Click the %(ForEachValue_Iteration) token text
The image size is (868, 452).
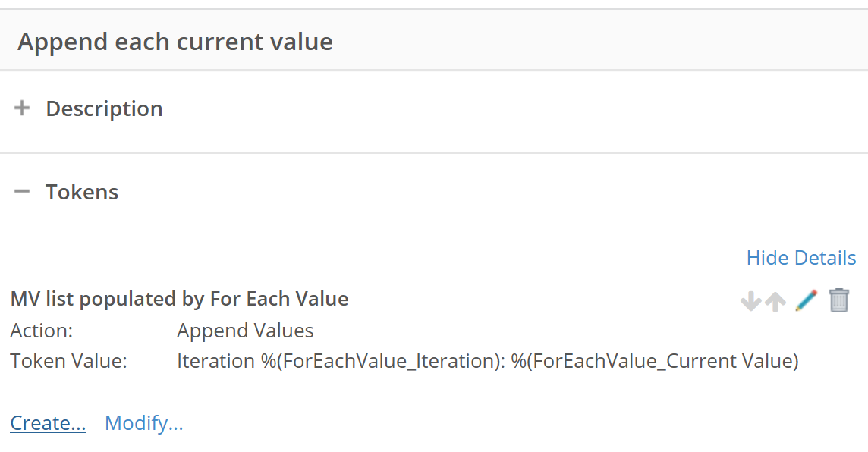pos(382,361)
